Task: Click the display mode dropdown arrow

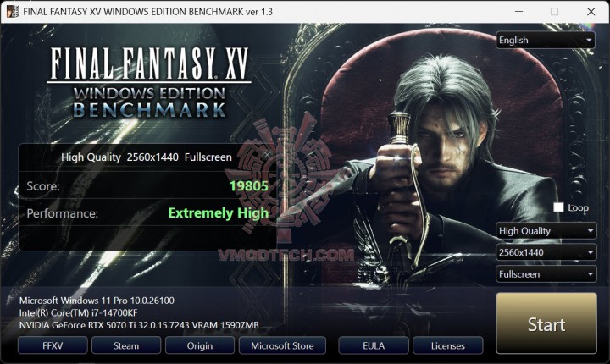Action: point(590,274)
